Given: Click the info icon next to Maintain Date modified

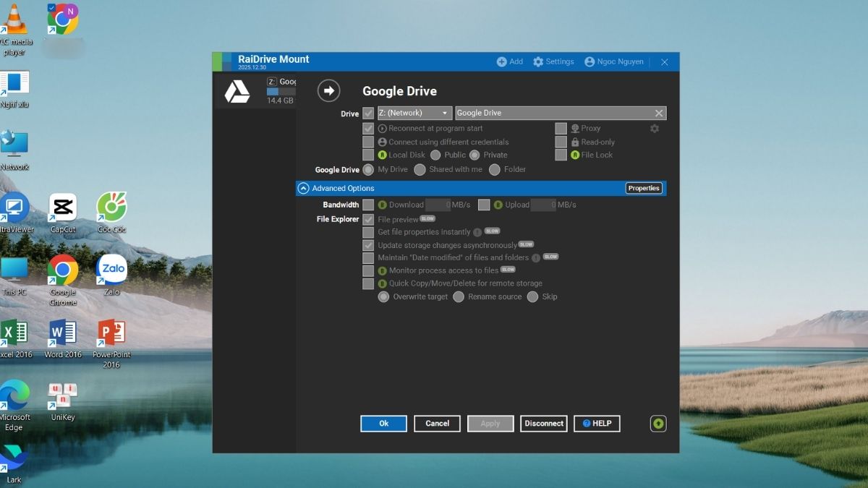Looking at the screenshot, I should pos(536,257).
